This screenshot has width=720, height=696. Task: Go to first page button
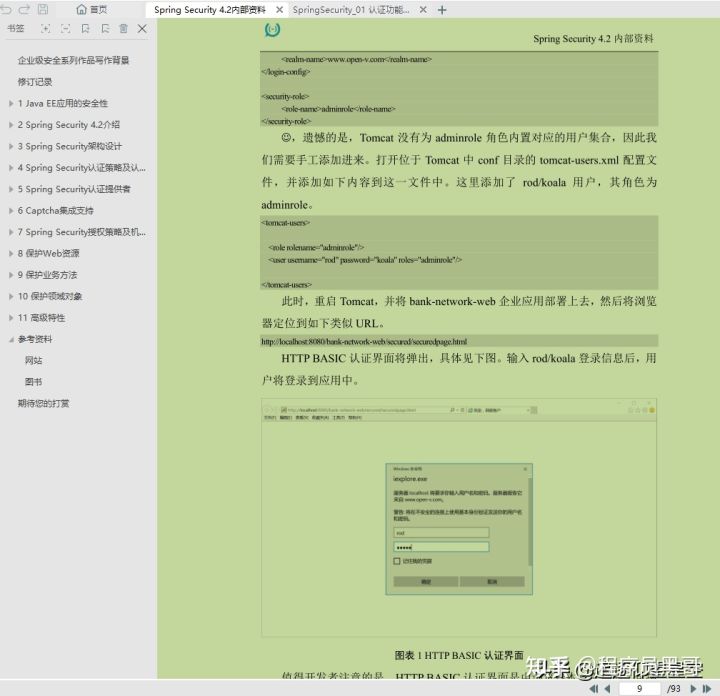point(594,689)
